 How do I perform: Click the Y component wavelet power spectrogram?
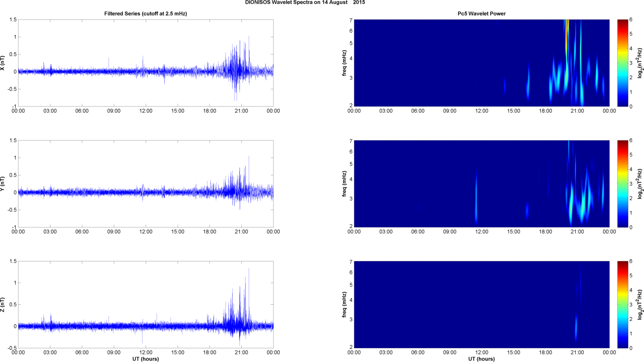481,184
